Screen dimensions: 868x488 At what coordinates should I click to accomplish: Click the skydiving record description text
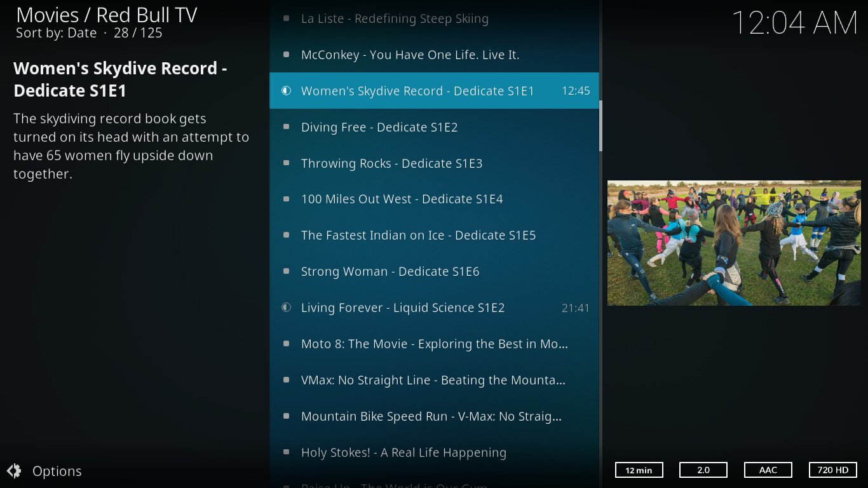[x=131, y=146]
